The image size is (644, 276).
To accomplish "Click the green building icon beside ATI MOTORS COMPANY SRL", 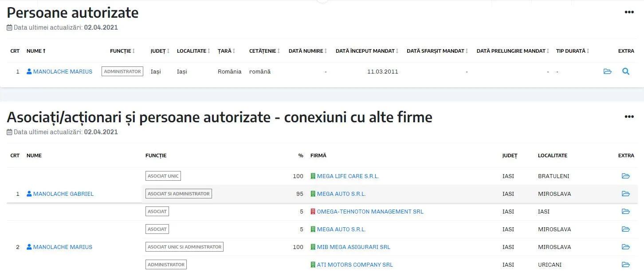I will pos(312,264).
